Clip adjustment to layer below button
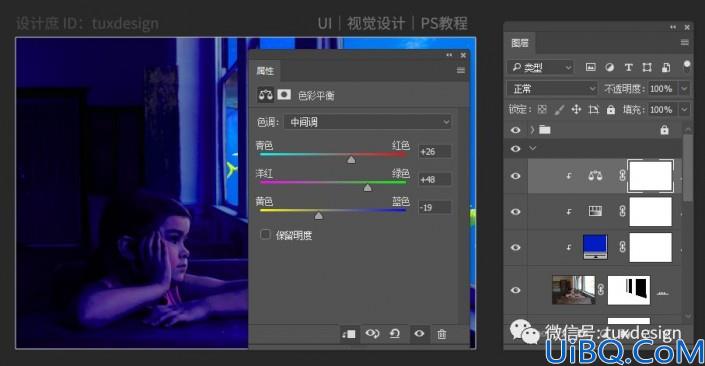 coord(349,334)
